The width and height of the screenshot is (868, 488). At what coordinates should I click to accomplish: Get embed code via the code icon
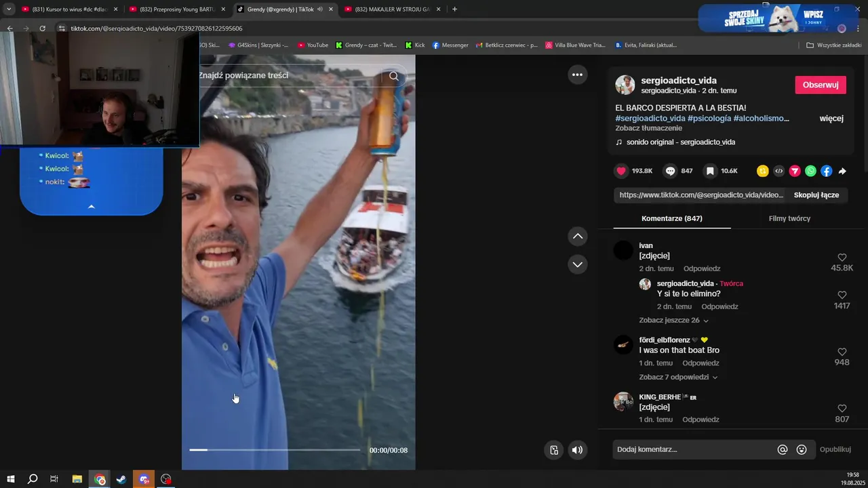(779, 171)
